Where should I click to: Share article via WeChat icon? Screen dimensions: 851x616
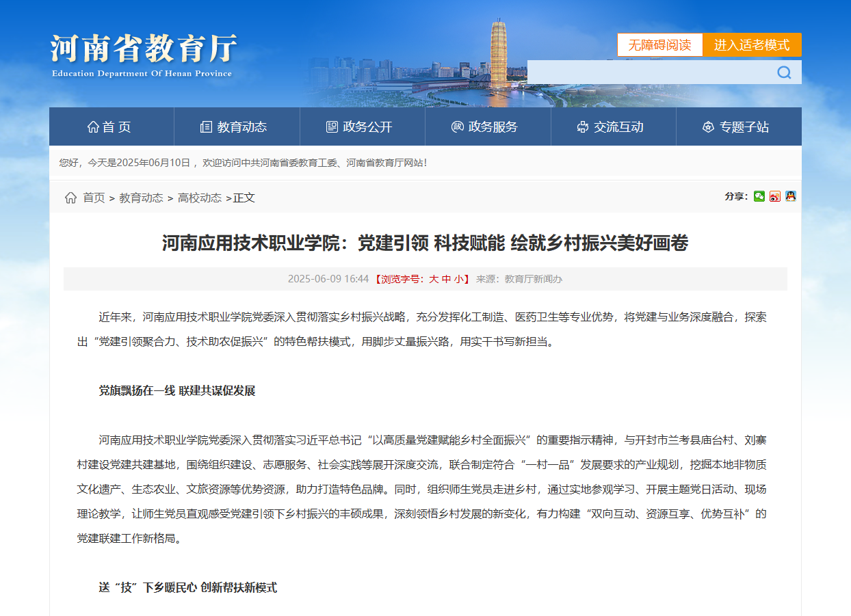pos(759,196)
